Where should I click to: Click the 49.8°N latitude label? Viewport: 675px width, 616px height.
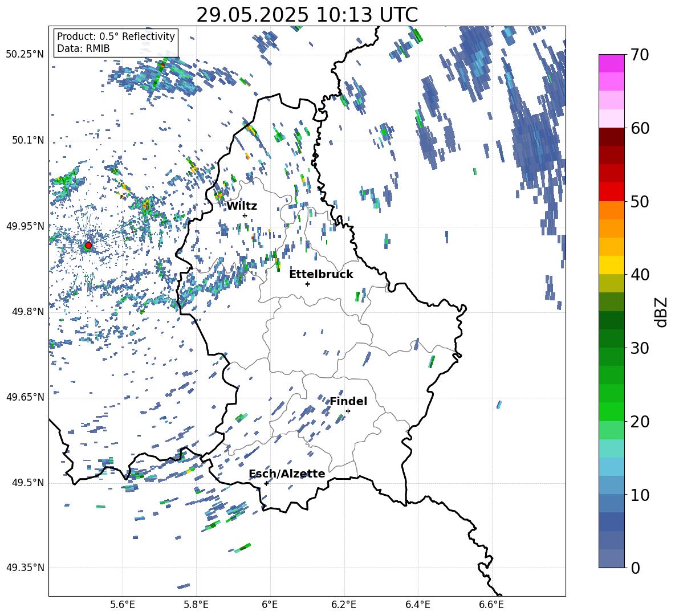(27, 311)
